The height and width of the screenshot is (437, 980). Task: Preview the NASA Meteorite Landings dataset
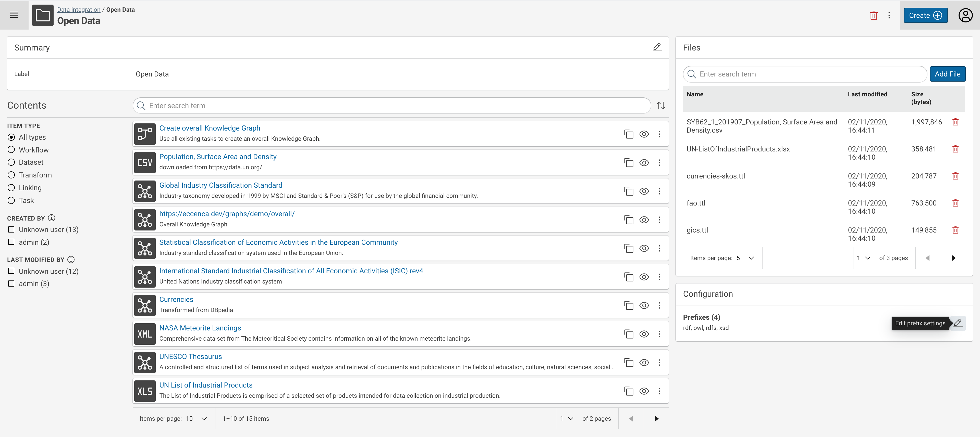(x=644, y=334)
